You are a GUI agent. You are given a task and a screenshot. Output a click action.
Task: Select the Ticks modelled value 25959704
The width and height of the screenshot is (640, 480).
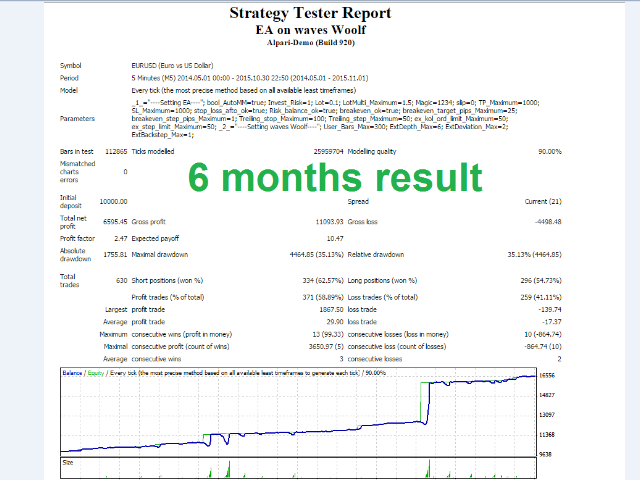329,151
